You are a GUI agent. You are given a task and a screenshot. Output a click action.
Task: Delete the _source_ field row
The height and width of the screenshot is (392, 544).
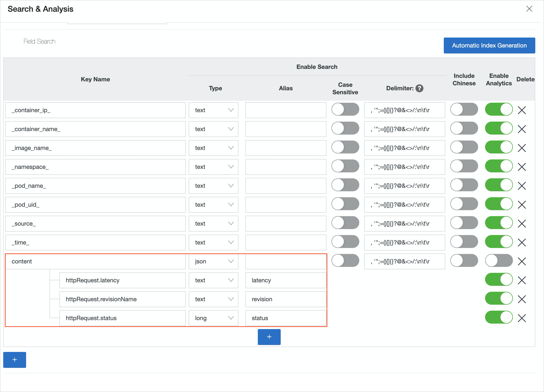pos(522,223)
